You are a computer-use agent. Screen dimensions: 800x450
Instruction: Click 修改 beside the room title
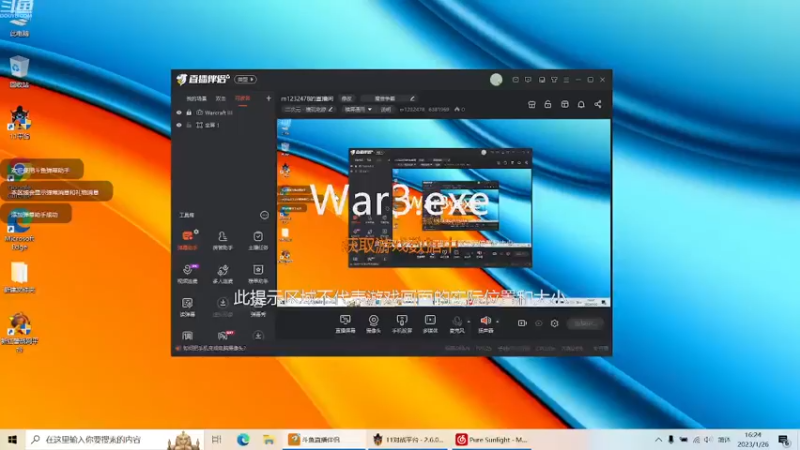346,98
